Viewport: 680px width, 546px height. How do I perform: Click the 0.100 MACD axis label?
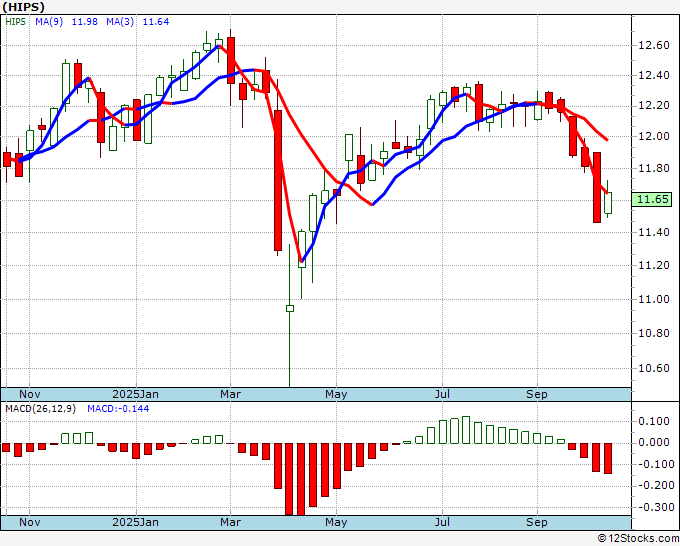click(x=654, y=421)
